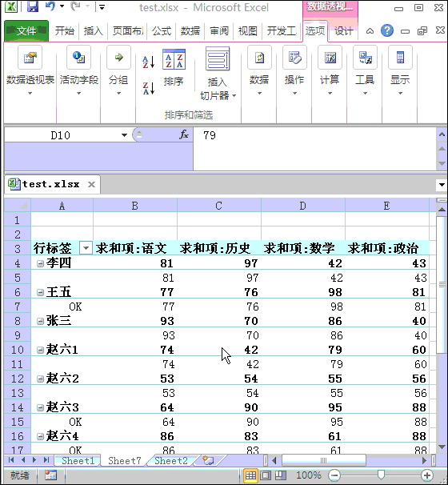This screenshot has width=448, height=485.
Task: Click the Insert Worksheet tab icon
Action: click(x=208, y=460)
